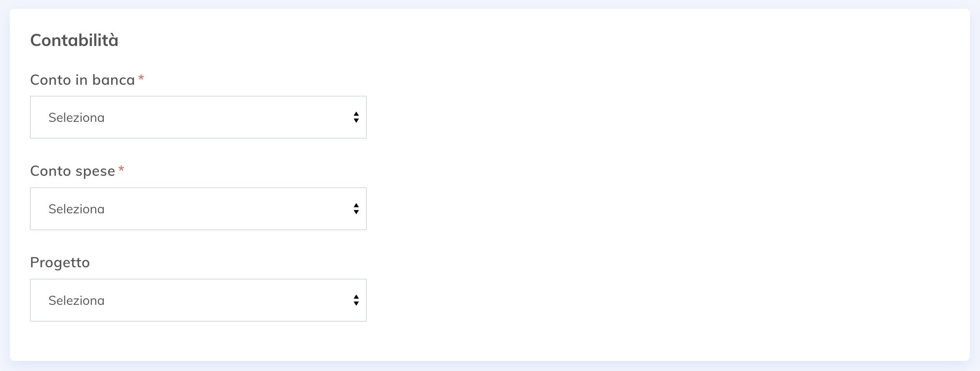Click the "Conto in banca" field label
The image size is (980, 371).
tap(83, 80)
